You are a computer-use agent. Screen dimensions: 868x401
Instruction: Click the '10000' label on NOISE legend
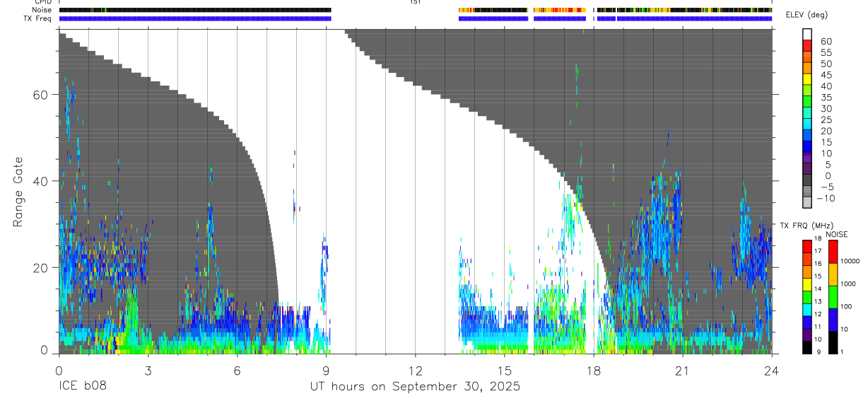coord(850,261)
